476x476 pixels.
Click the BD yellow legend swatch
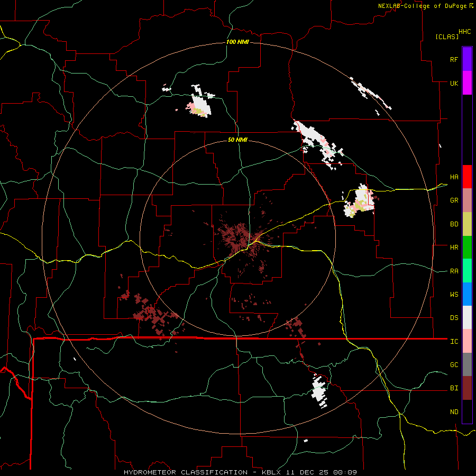(467, 224)
